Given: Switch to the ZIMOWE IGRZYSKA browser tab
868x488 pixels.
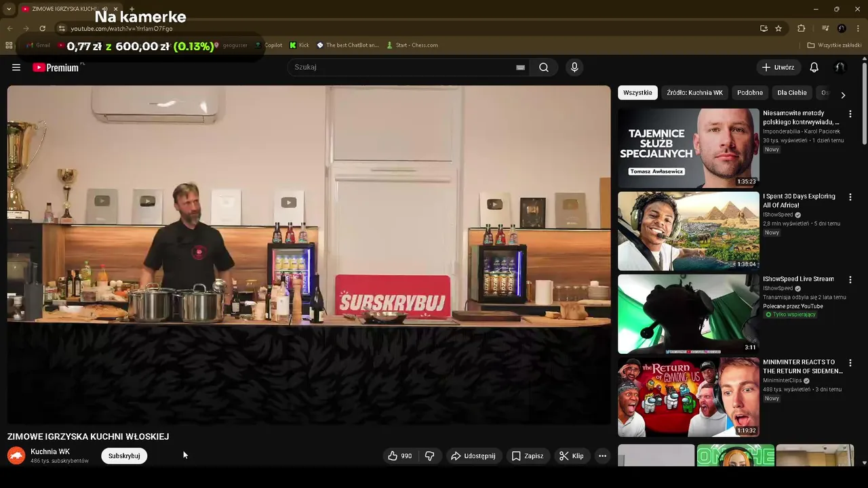Looking at the screenshot, I should [64, 9].
